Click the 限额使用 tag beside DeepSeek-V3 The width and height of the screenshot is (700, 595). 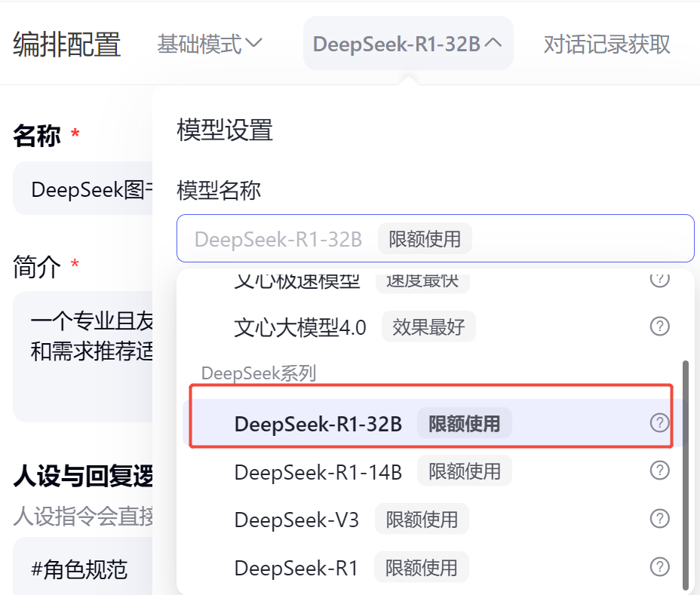[x=422, y=519]
